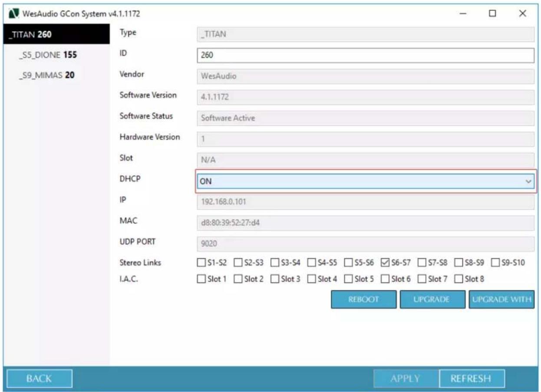Close the GCon System window
The image size is (541, 392).
tap(522, 13)
